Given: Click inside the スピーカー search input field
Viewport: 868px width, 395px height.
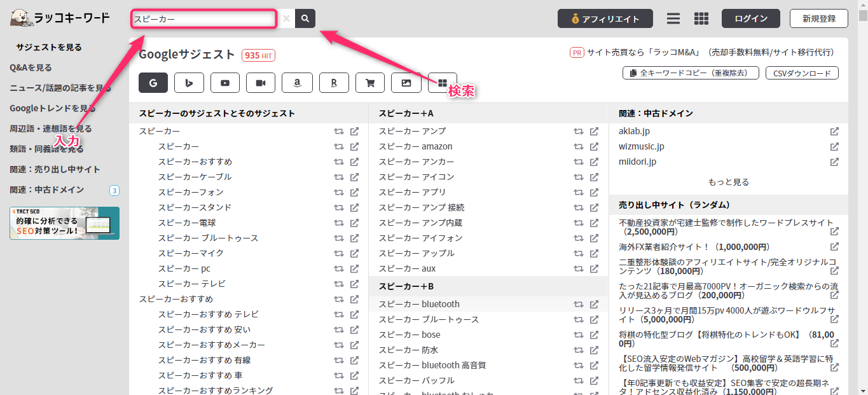Looking at the screenshot, I should pos(203,18).
